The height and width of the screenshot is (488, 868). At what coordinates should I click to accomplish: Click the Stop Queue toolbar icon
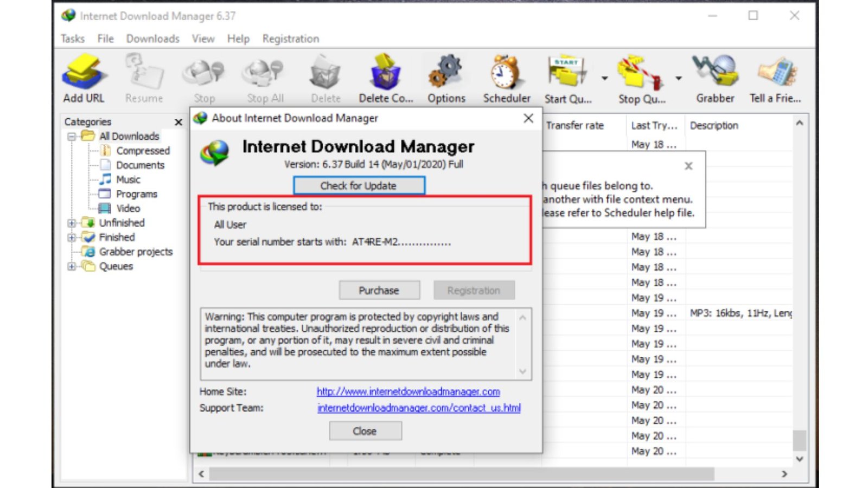click(641, 79)
